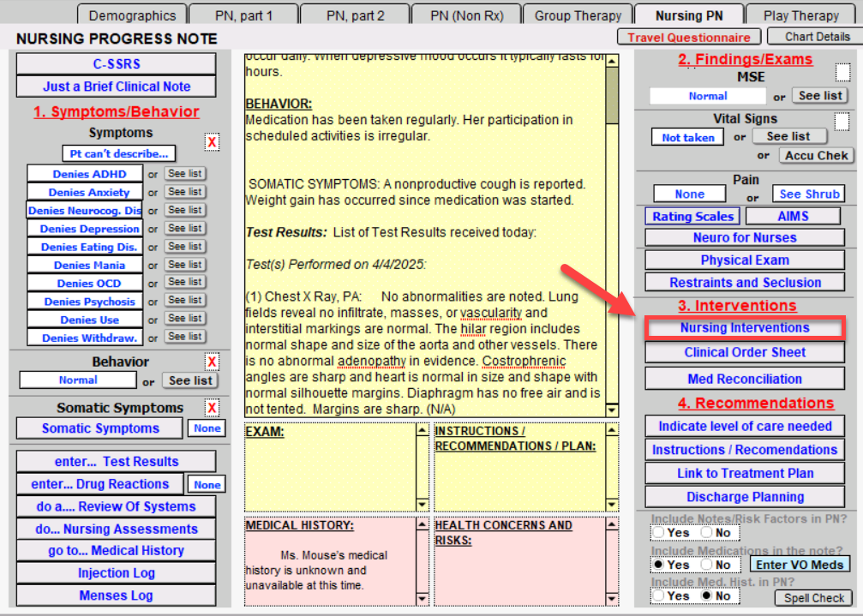Check the Vital Signs checkbox
Screen dimensions: 863x616
pyautogui.click(x=843, y=122)
